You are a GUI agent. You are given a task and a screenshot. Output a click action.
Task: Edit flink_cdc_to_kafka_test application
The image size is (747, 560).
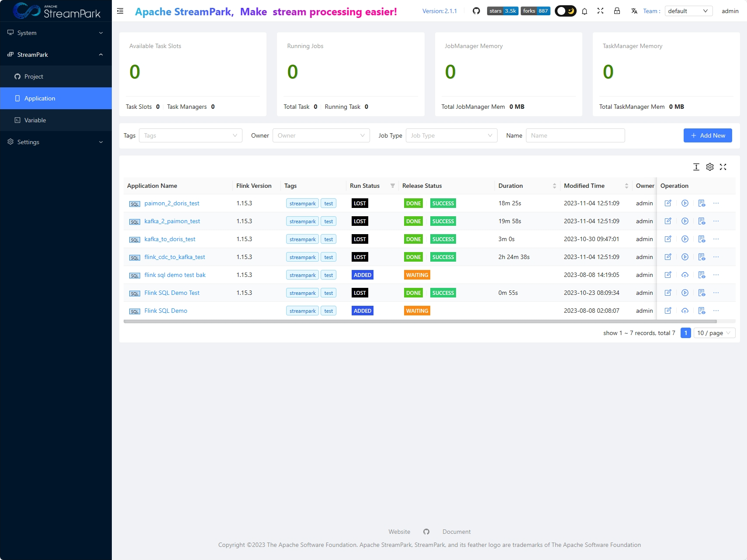[x=668, y=257]
